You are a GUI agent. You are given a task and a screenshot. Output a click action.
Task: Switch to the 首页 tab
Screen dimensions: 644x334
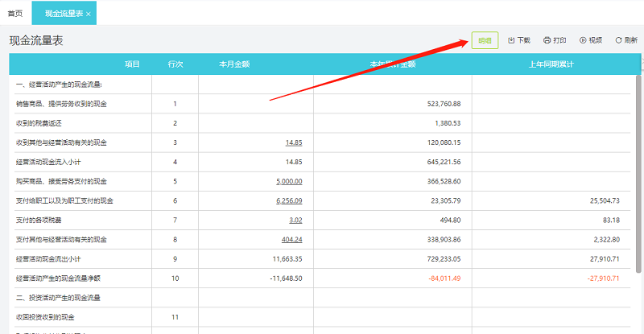tap(15, 14)
